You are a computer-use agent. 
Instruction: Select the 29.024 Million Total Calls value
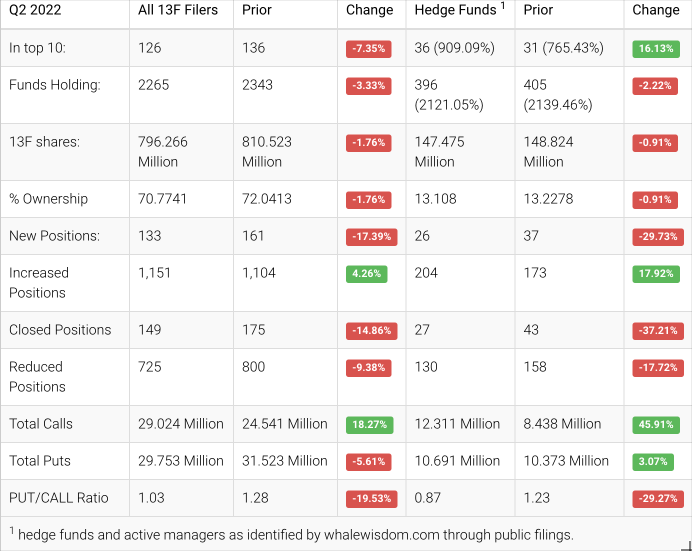(x=181, y=424)
